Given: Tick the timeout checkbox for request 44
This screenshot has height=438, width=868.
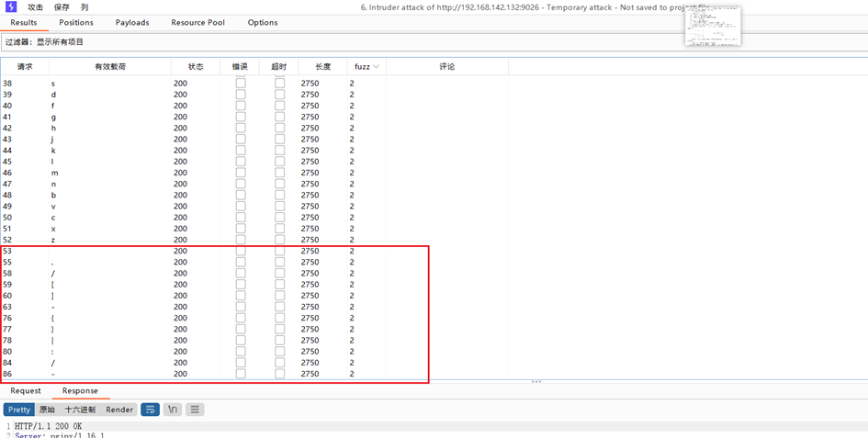Looking at the screenshot, I should [x=279, y=150].
